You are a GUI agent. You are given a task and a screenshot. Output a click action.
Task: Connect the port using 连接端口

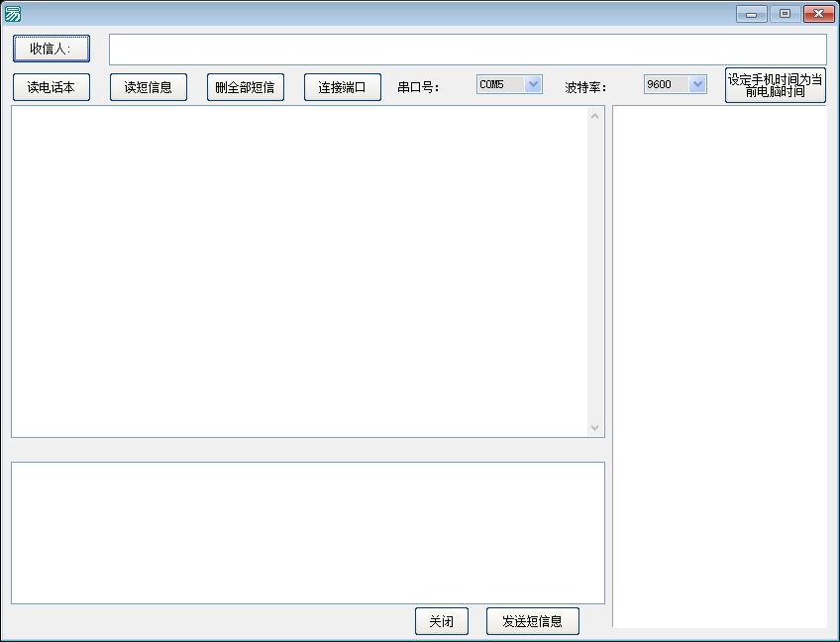(342, 87)
